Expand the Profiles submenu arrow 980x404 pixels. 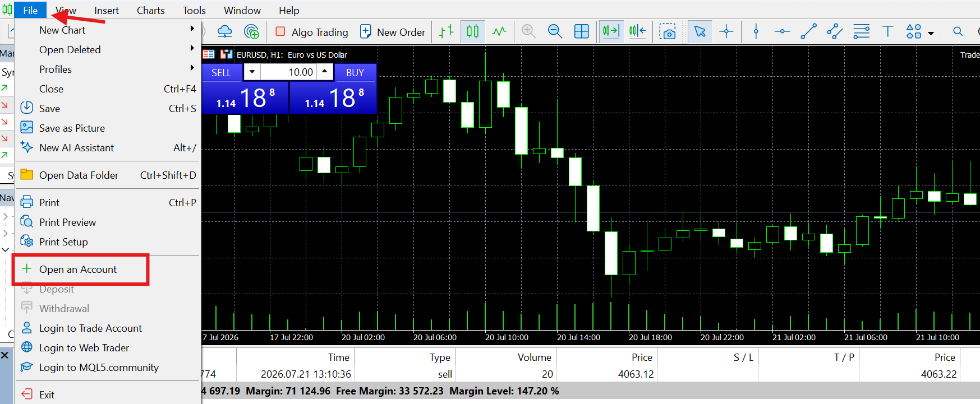[192, 68]
